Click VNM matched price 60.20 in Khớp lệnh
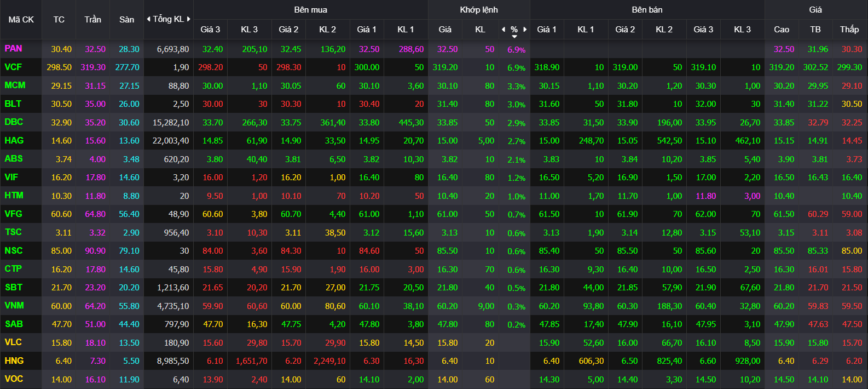This screenshot has width=868, height=389. pos(447,306)
